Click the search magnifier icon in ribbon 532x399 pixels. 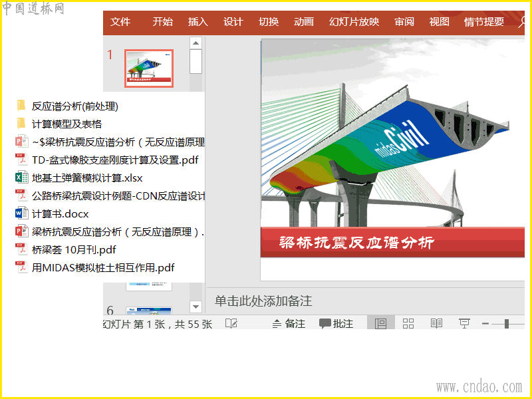(x=521, y=22)
